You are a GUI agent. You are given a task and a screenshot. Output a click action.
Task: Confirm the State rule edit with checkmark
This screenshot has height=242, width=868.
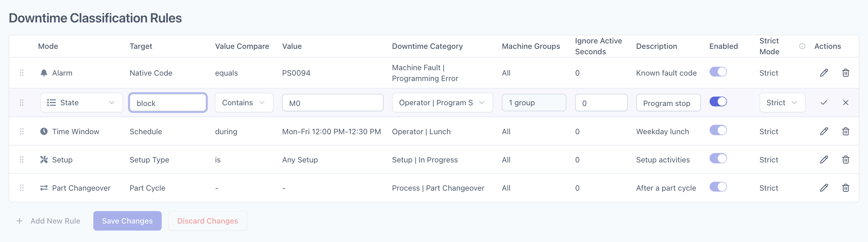(824, 102)
